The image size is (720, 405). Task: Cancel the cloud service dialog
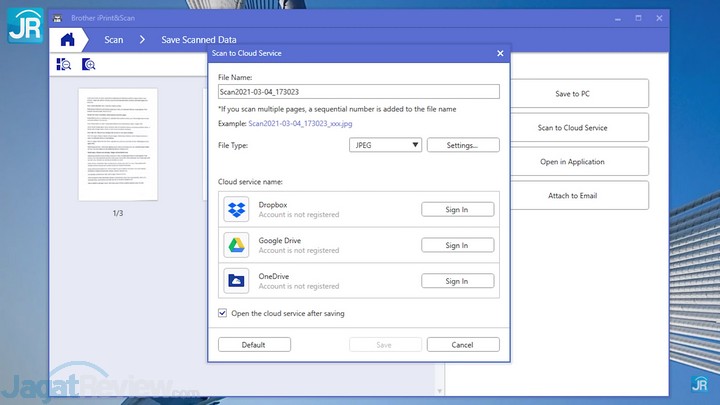(x=462, y=344)
